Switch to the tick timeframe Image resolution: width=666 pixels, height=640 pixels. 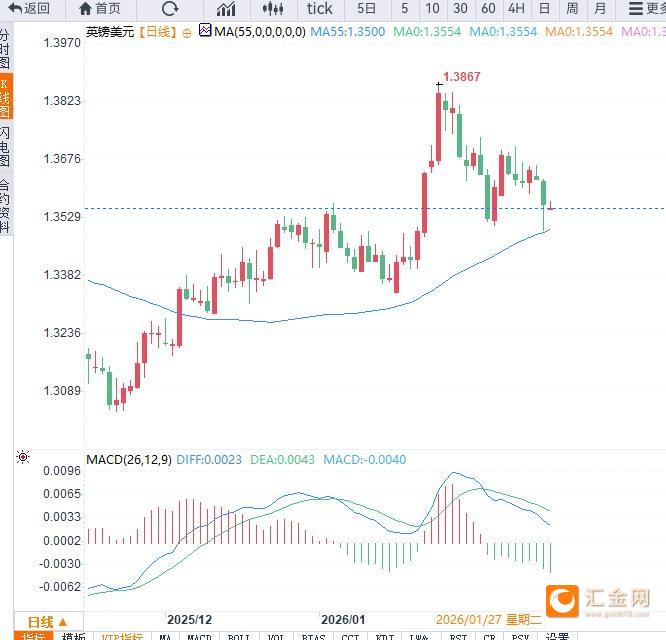coord(319,8)
